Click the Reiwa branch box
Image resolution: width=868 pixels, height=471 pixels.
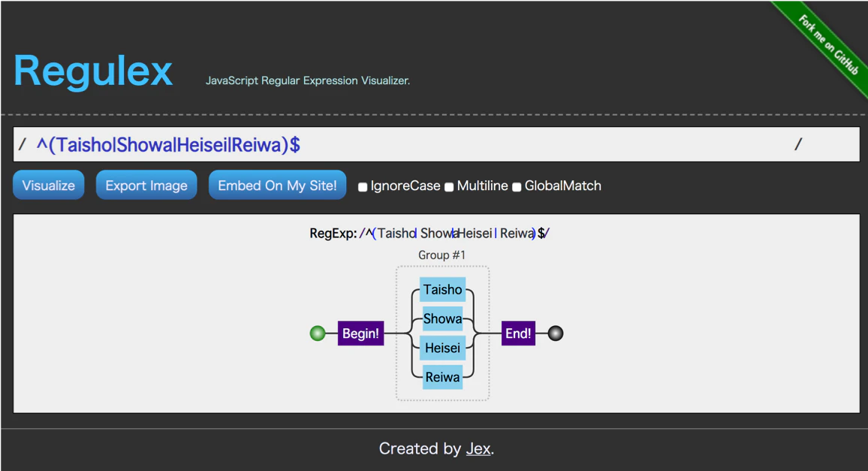442,377
